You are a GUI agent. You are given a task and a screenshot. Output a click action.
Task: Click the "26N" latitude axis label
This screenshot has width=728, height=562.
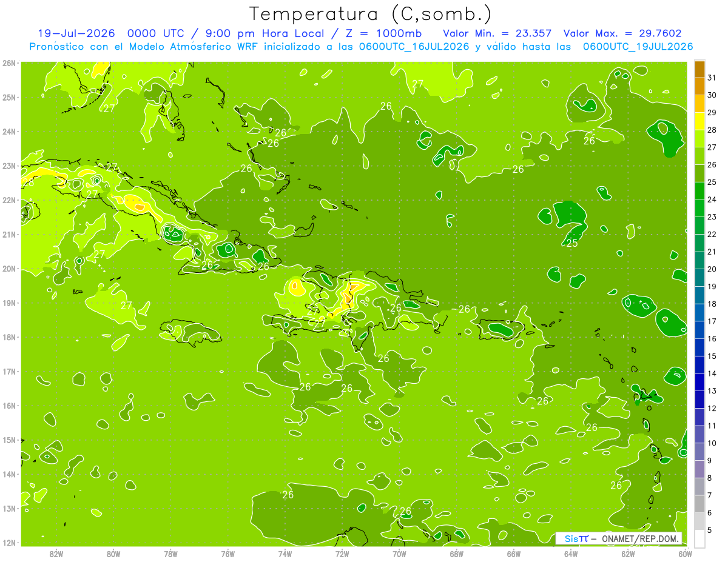(9, 63)
